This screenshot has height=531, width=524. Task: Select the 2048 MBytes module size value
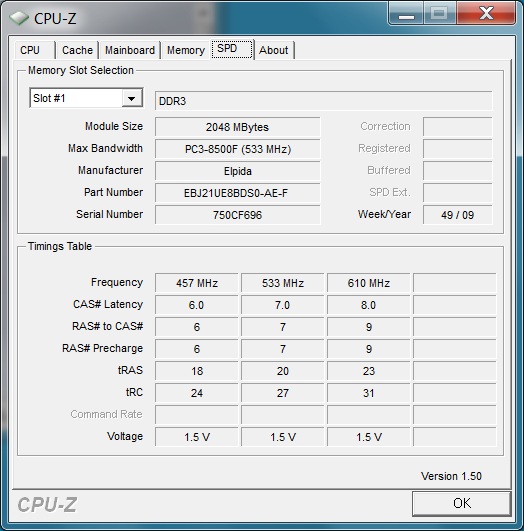pyautogui.click(x=237, y=127)
